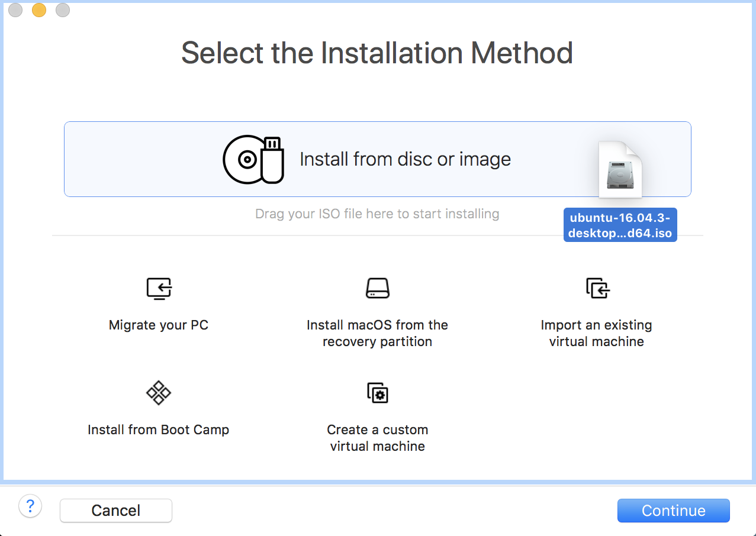Open help with the question mark button

coord(30,506)
